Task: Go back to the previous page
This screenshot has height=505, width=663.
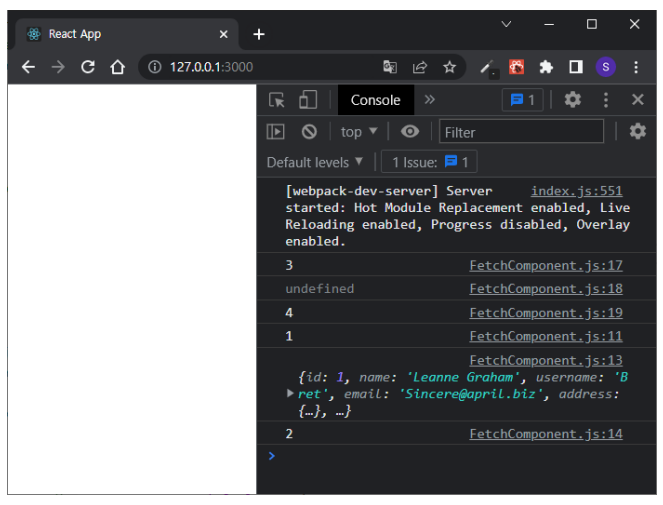Action: click(28, 67)
